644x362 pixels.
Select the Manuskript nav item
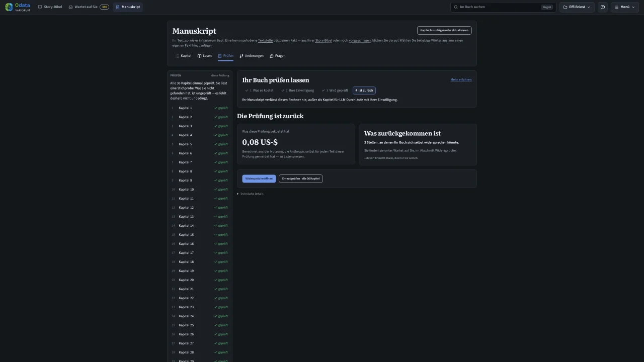(128, 7)
